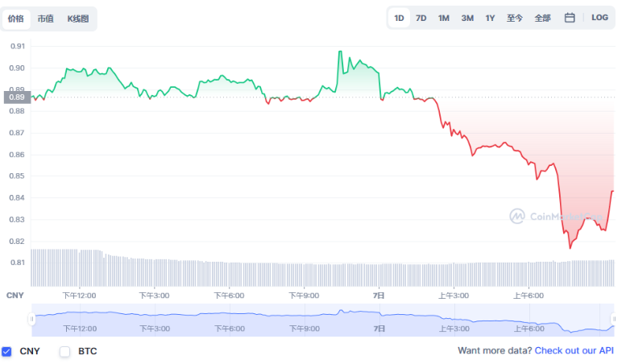Click the mini overview chart navigator
The width and height of the screenshot is (626, 364).
tap(322, 320)
